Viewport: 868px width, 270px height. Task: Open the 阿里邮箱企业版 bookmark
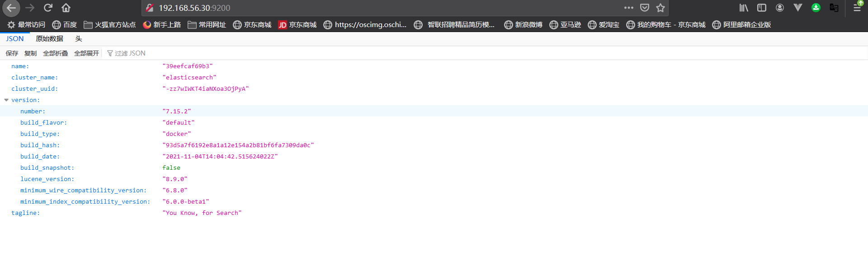pyautogui.click(x=741, y=25)
